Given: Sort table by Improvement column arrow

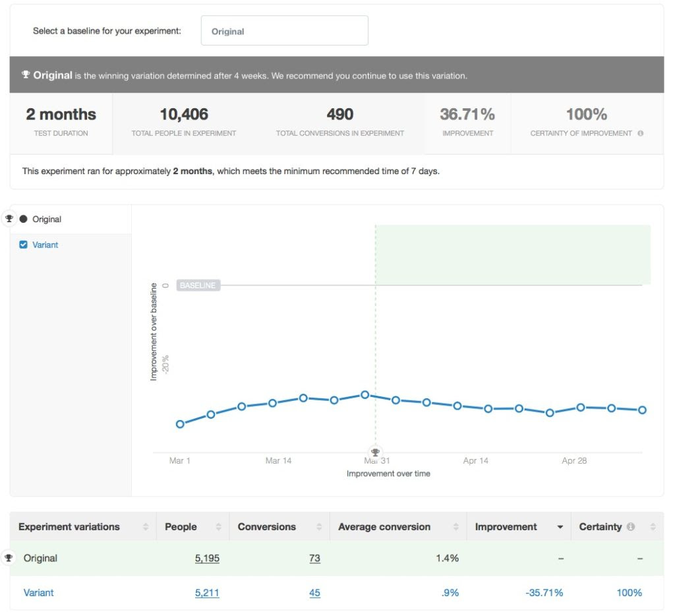Looking at the screenshot, I should pos(560,527).
